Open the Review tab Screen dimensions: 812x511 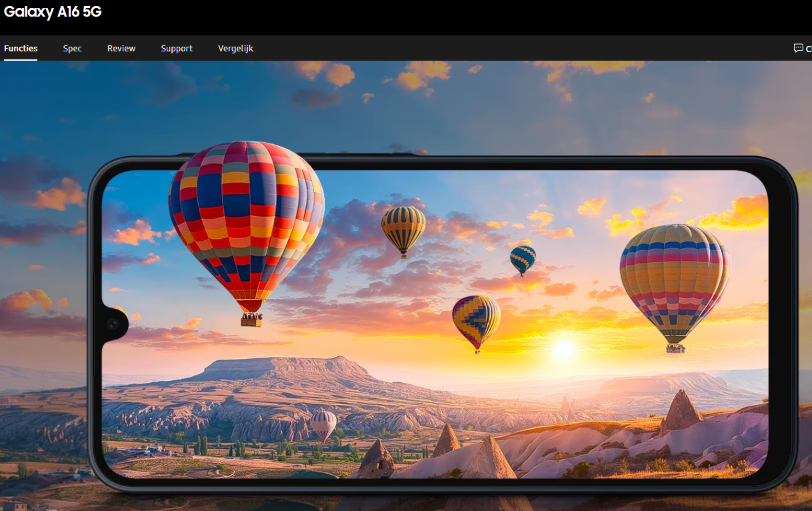[x=121, y=49]
